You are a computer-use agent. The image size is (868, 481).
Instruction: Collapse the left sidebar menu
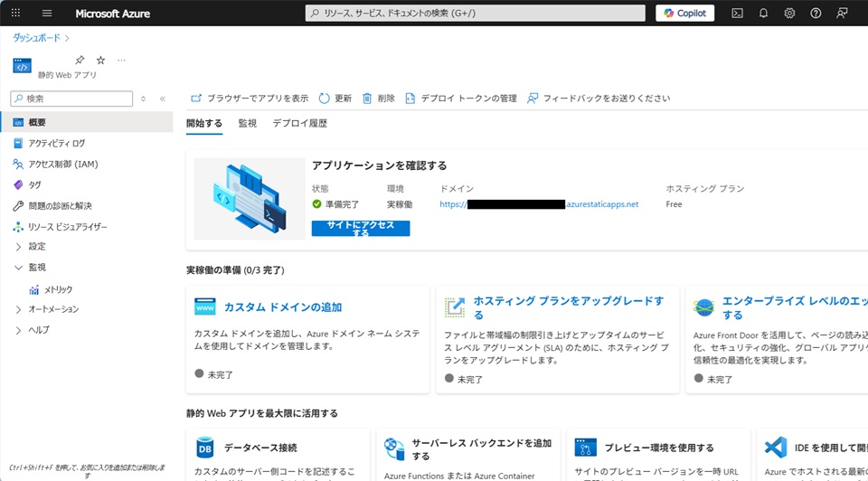(163, 99)
